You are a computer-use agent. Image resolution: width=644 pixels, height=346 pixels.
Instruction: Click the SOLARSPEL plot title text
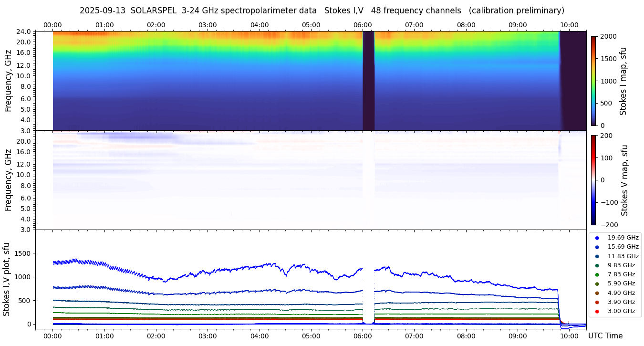point(322,10)
